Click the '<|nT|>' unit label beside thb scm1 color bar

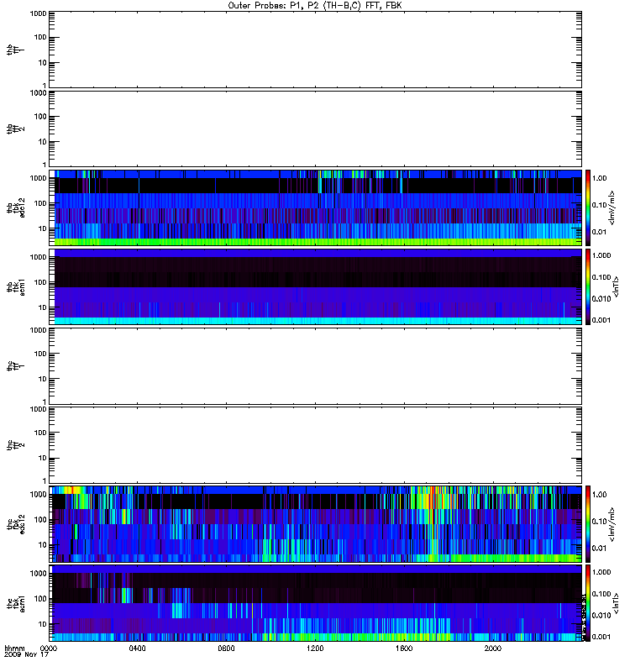click(x=617, y=286)
